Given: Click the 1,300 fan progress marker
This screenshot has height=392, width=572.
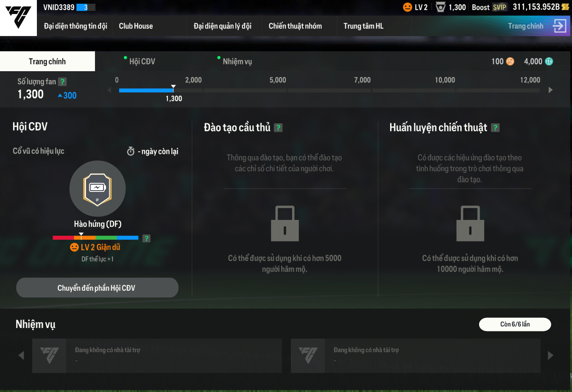Looking at the screenshot, I should pyautogui.click(x=173, y=88).
